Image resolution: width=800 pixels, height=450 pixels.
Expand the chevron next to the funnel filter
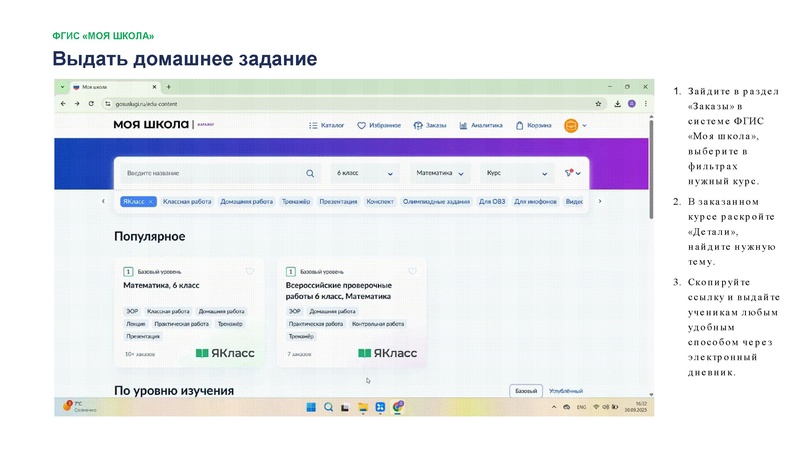(x=578, y=173)
